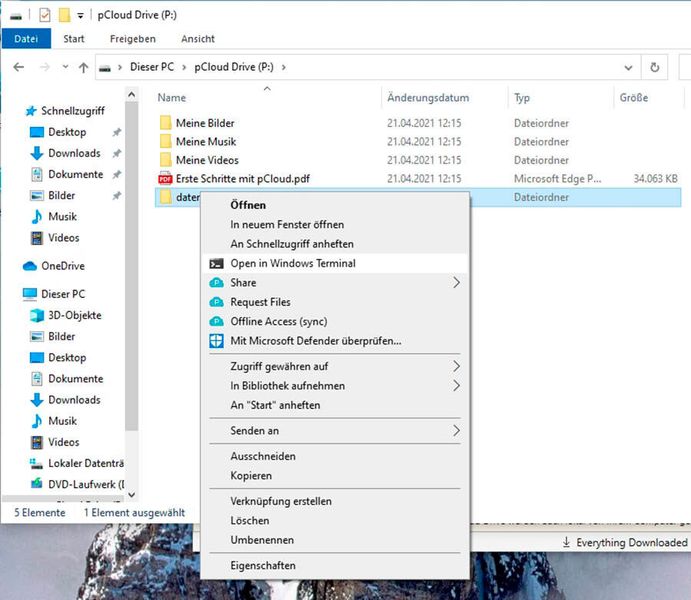Choose An Schnellzugriff anheften
The image size is (691, 600).
335,244
